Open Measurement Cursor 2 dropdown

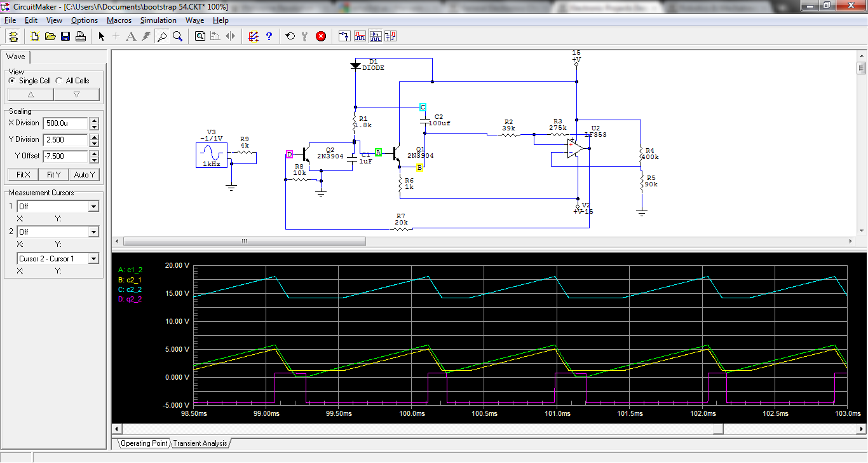pyautogui.click(x=94, y=232)
